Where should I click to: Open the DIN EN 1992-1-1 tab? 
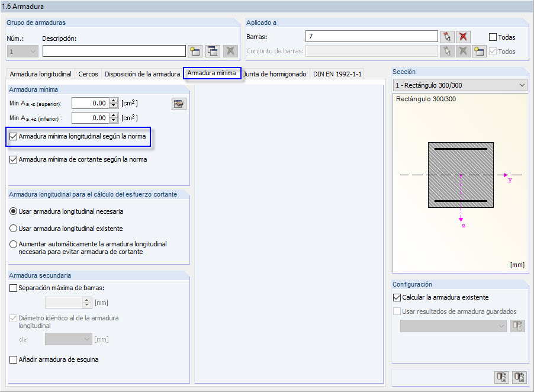pos(337,74)
